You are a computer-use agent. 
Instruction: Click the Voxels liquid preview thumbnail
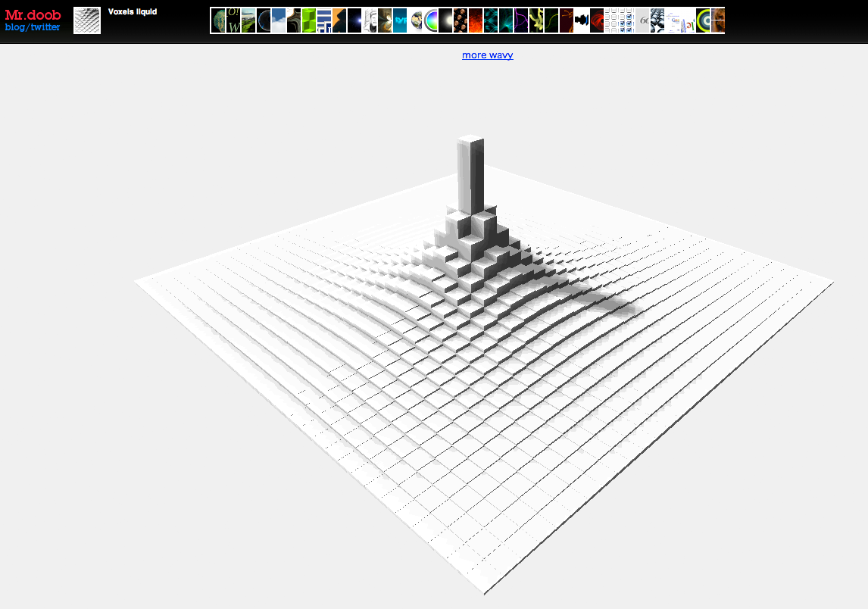pyautogui.click(x=87, y=20)
